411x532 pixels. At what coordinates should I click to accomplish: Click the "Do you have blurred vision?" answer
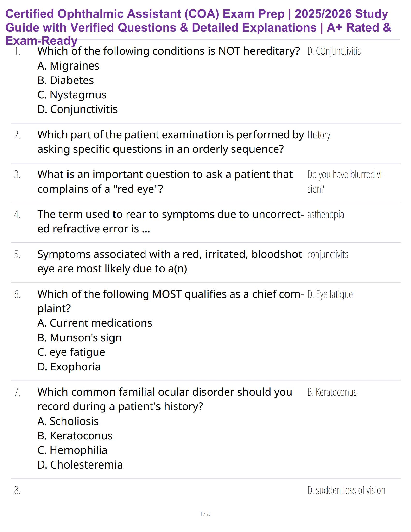click(x=346, y=181)
